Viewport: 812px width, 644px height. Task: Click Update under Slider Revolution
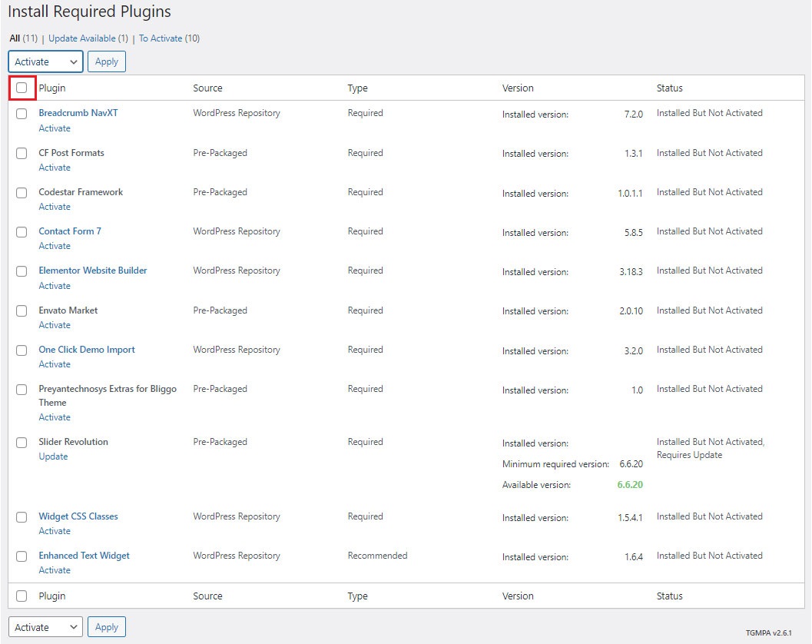pyautogui.click(x=53, y=456)
